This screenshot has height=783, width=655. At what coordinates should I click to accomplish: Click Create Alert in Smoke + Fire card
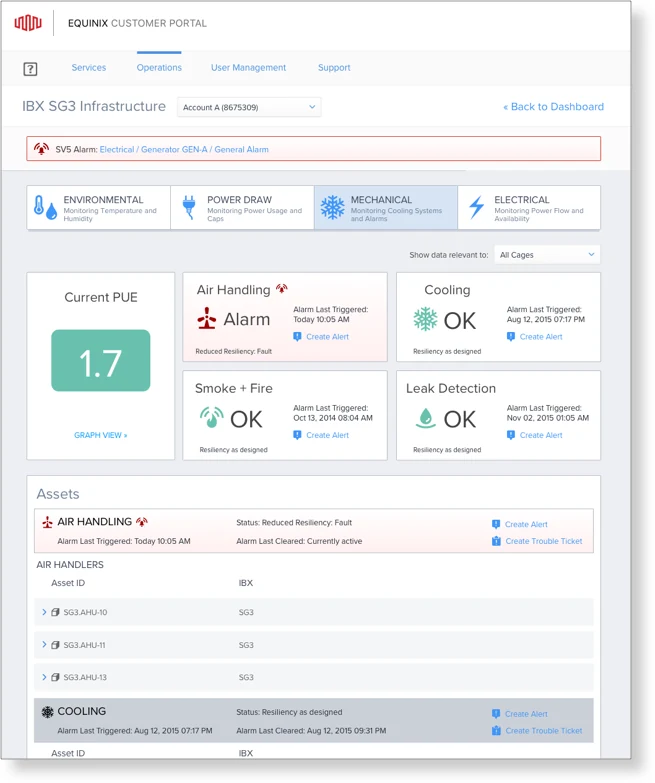328,435
